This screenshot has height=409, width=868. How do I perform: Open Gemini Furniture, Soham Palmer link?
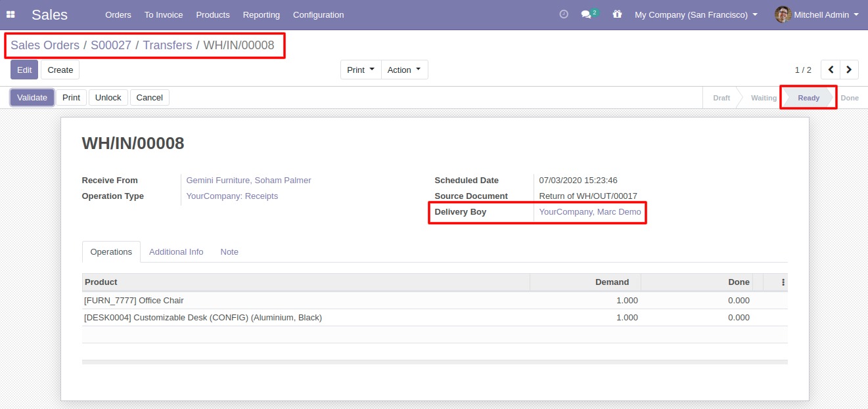pos(248,181)
